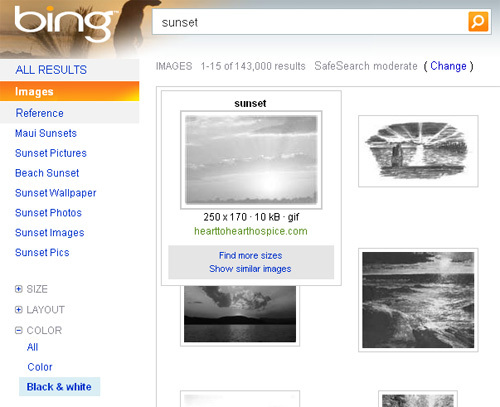Open the Maui Sunsets related search
This screenshot has width=500, height=407.
click(x=46, y=133)
